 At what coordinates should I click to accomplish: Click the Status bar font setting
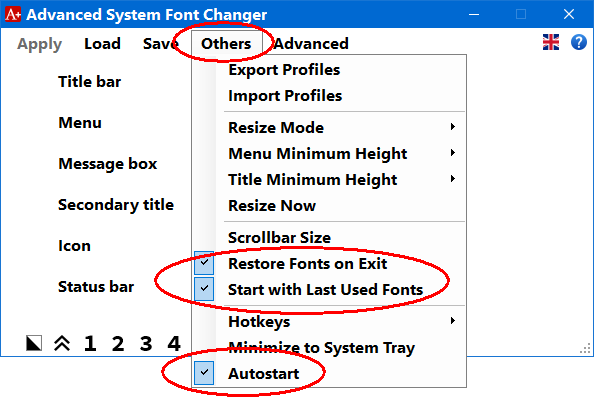96,287
